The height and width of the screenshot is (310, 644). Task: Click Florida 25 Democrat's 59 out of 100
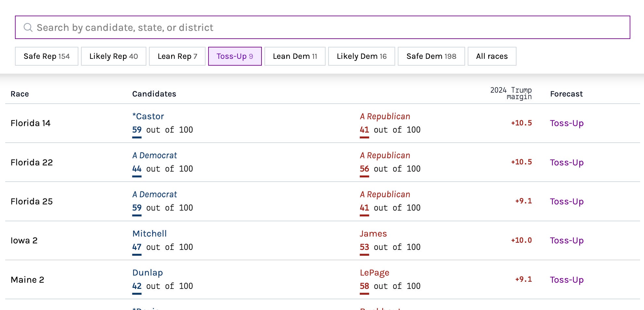[163, 208]
